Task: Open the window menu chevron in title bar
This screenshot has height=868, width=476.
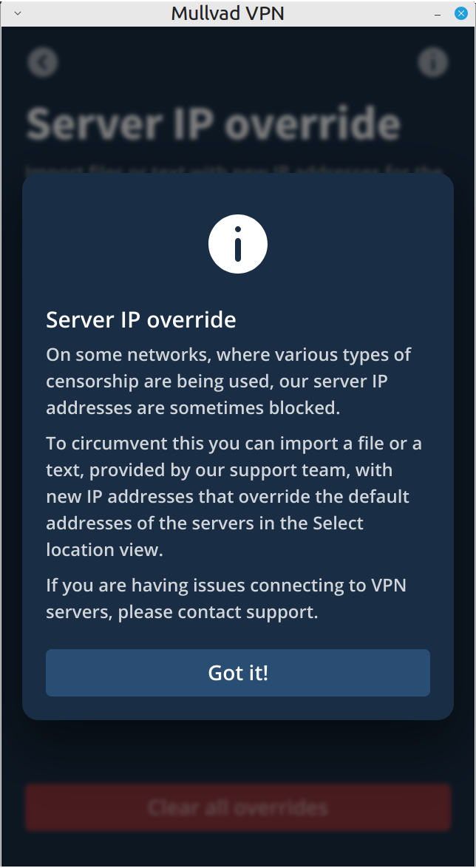Action: coord(17,13)
